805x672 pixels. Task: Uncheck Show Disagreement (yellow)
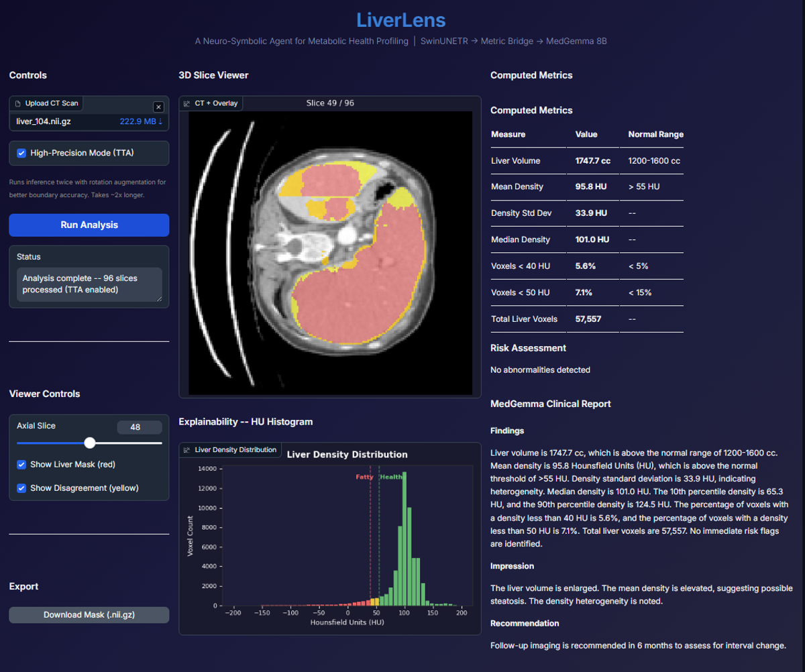pos(21,488)
